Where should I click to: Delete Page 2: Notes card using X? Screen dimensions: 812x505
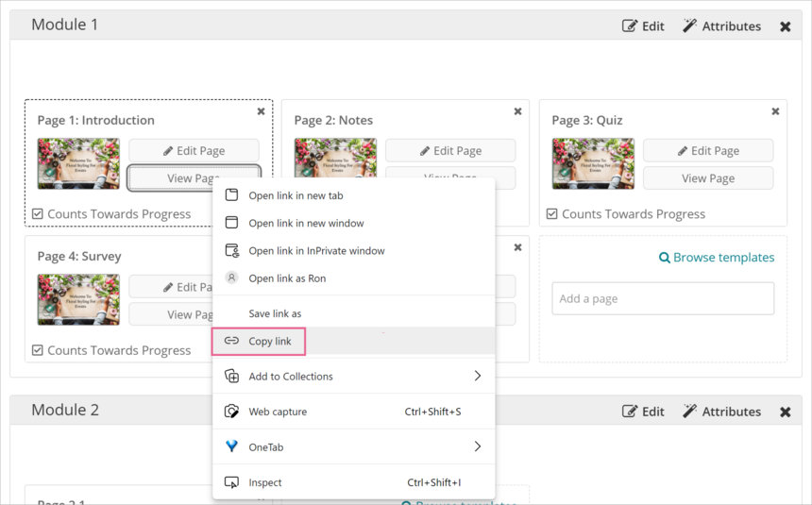517,111
